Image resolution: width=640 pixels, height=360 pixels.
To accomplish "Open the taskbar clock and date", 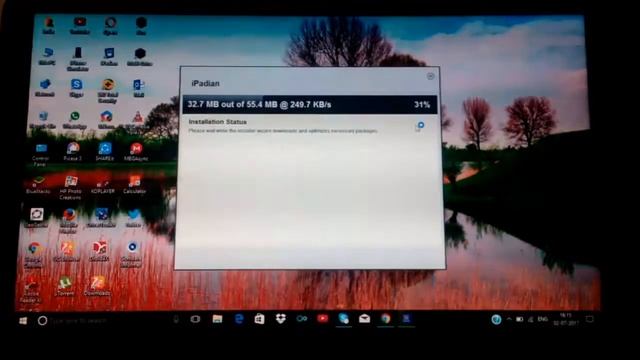I will (566, 319).
